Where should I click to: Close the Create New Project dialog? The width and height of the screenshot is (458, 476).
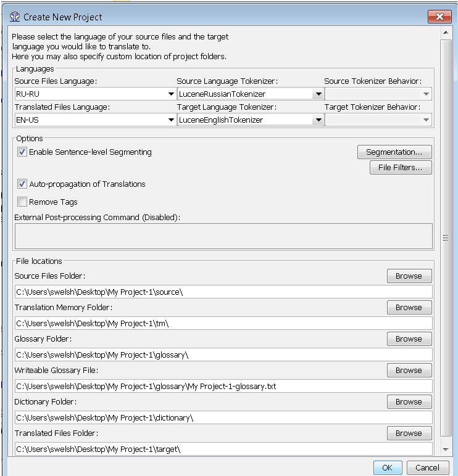tap(439, 17)
